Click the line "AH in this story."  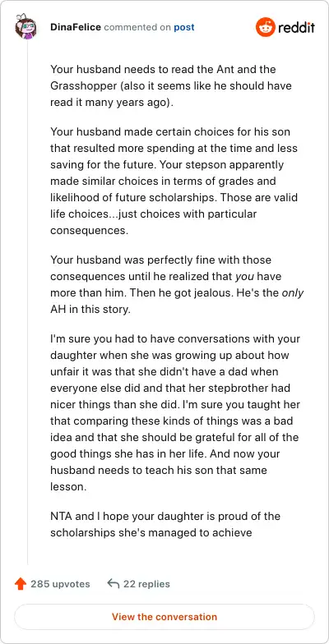pos(90,310)
